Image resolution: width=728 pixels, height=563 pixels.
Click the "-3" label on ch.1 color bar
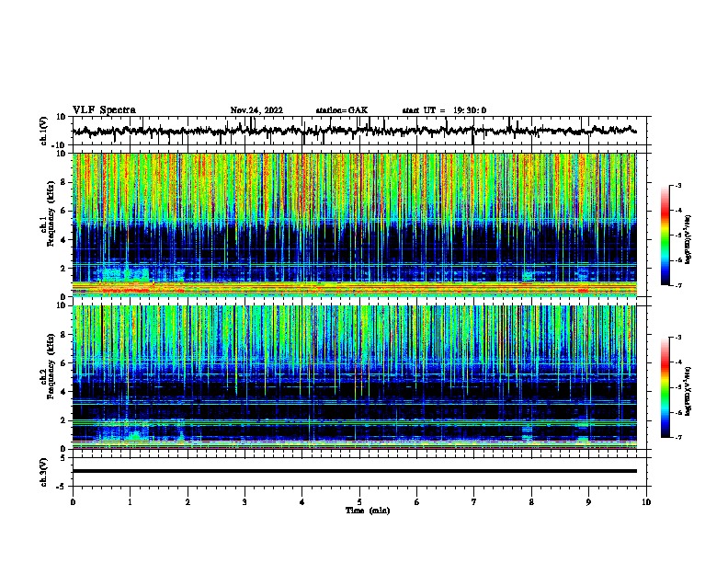click(x=677, y=185)
